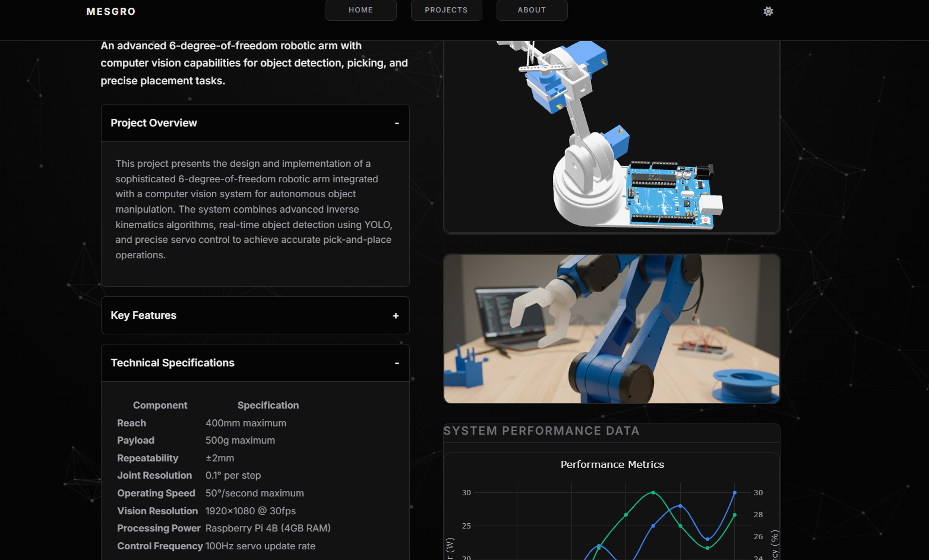
Task: Click the Specification column header
Action: coord(268,405)
